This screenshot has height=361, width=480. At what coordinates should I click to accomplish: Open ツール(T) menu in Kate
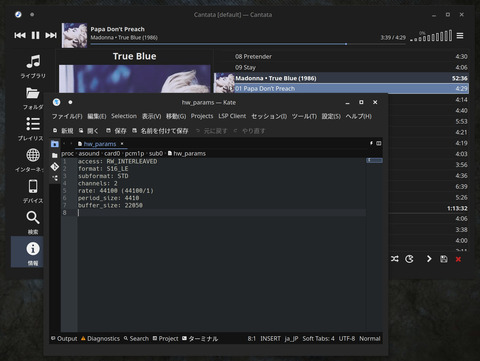point(304,116)
